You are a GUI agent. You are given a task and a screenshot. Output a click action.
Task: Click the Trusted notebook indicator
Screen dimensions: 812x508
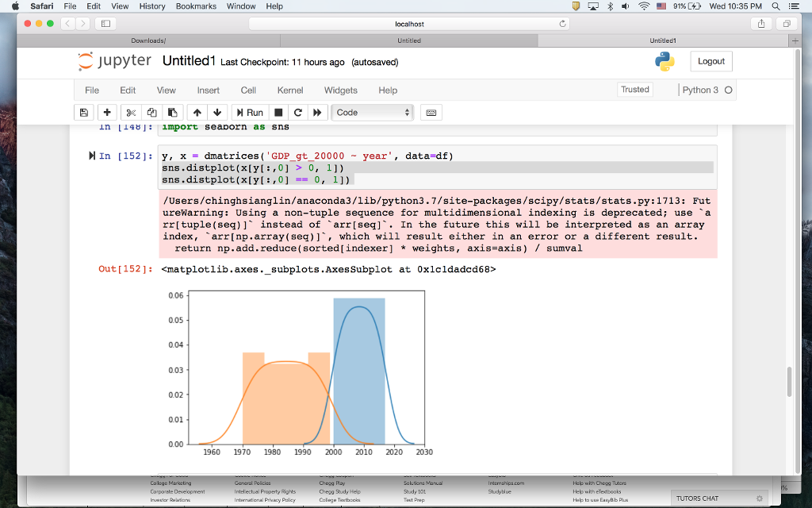click(x=635, y=90)
